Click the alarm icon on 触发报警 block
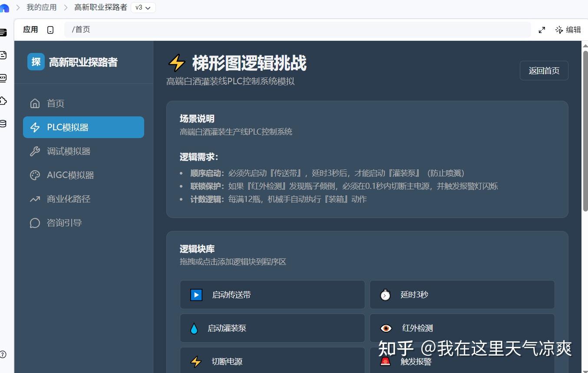Viewport: 588px width, 373px height. point(385,361)
